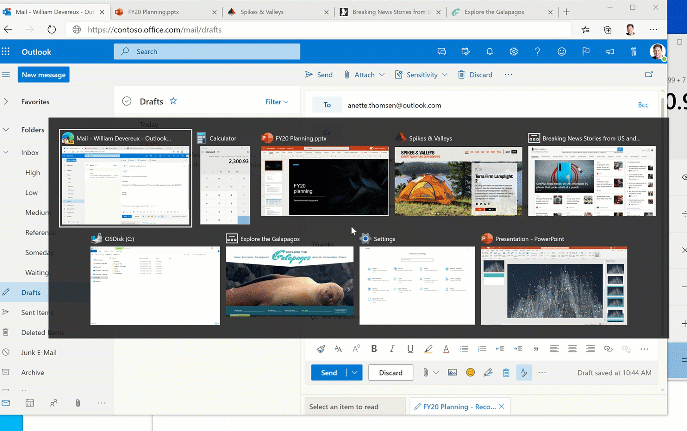Viewport: 687px width, 431px height.
Task: Increase paragraph indent
Action: (518, 349)
